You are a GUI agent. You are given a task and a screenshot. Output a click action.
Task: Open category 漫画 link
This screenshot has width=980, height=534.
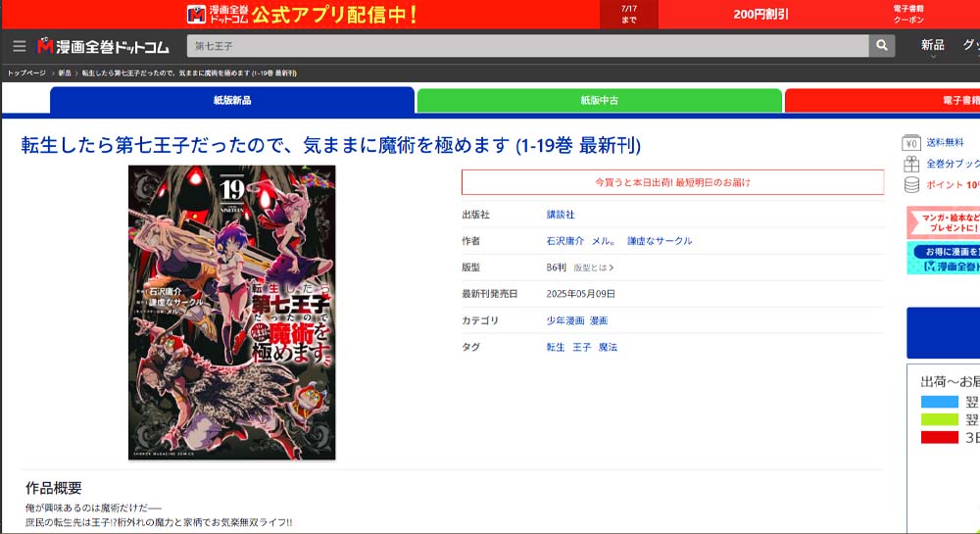[599, 320]
